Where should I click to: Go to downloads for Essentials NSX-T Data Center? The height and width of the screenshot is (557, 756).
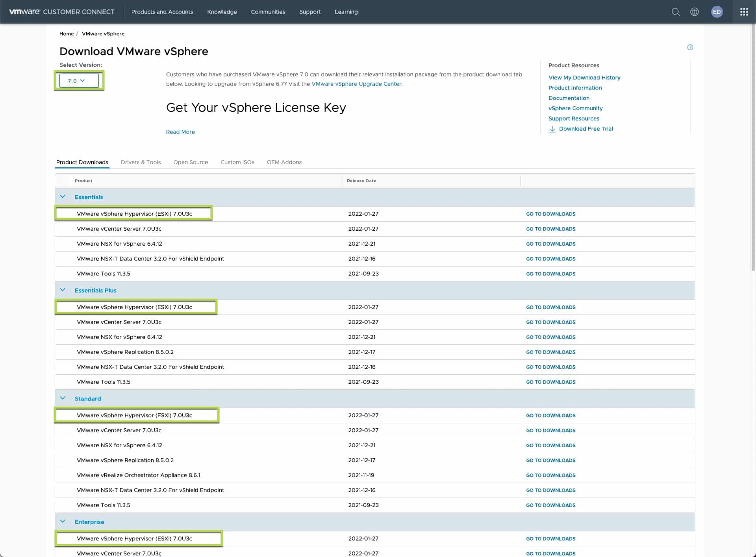551,259
